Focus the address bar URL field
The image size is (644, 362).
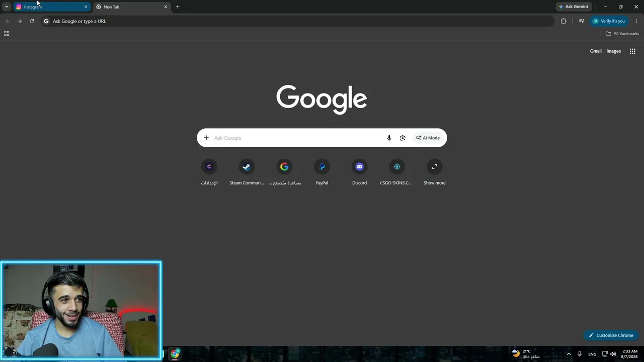tap(297, 21)
